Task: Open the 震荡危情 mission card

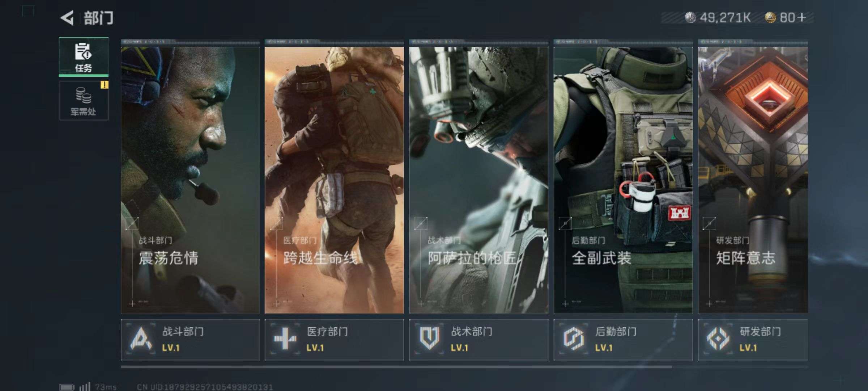Action: point(190,177)
